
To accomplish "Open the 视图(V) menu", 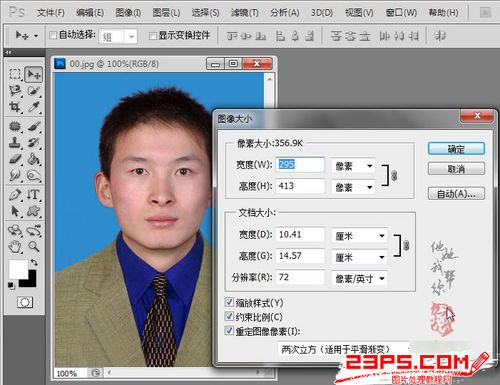I will (x=359, y=13).
